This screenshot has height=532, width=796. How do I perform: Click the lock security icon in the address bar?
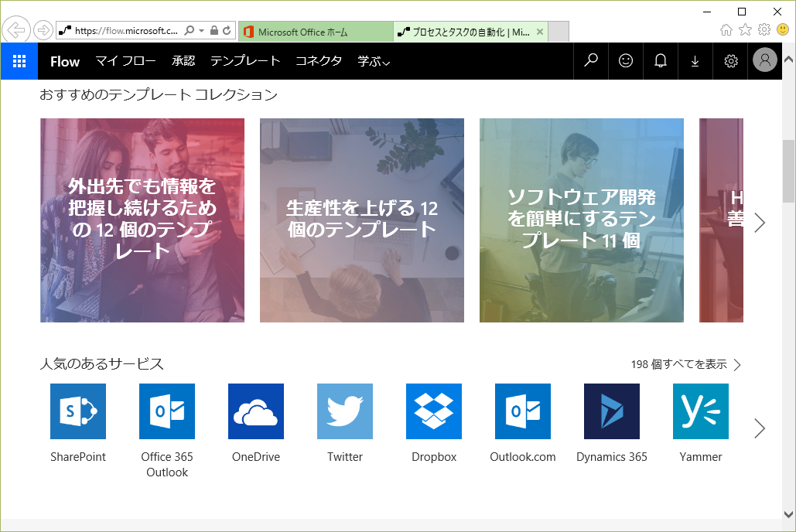pos(214,30)
